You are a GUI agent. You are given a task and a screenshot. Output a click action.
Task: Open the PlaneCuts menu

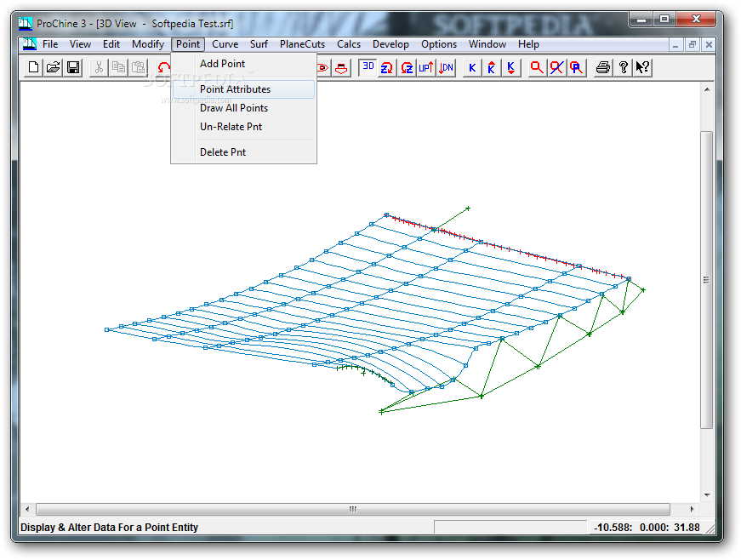[302, 44]
